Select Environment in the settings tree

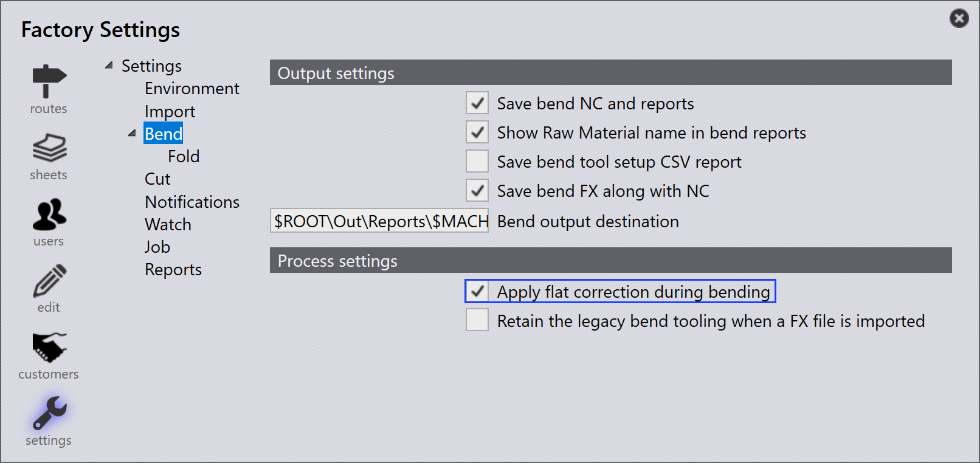192,89
